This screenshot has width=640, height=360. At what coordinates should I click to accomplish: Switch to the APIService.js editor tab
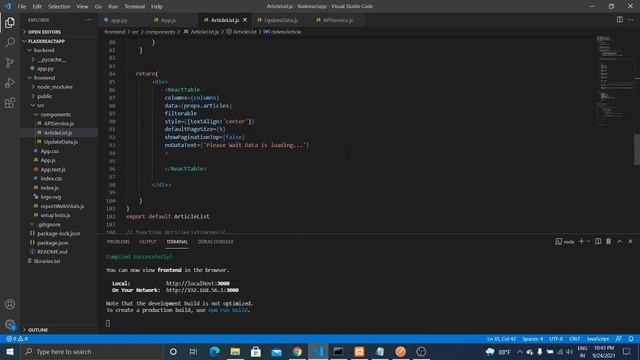click(338, 20)
